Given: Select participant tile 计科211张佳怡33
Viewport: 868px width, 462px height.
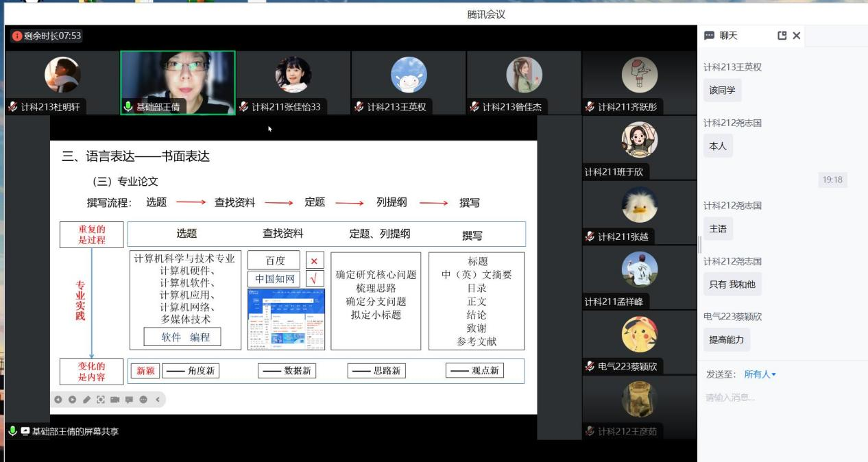Looking at the screenshot, I should tap(293, 82).
